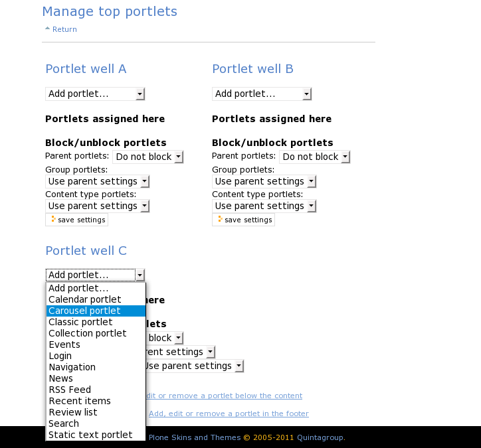Screen dimensions: 481x448
Task: Select Calendar portlet option
Action: pos(84,299)
